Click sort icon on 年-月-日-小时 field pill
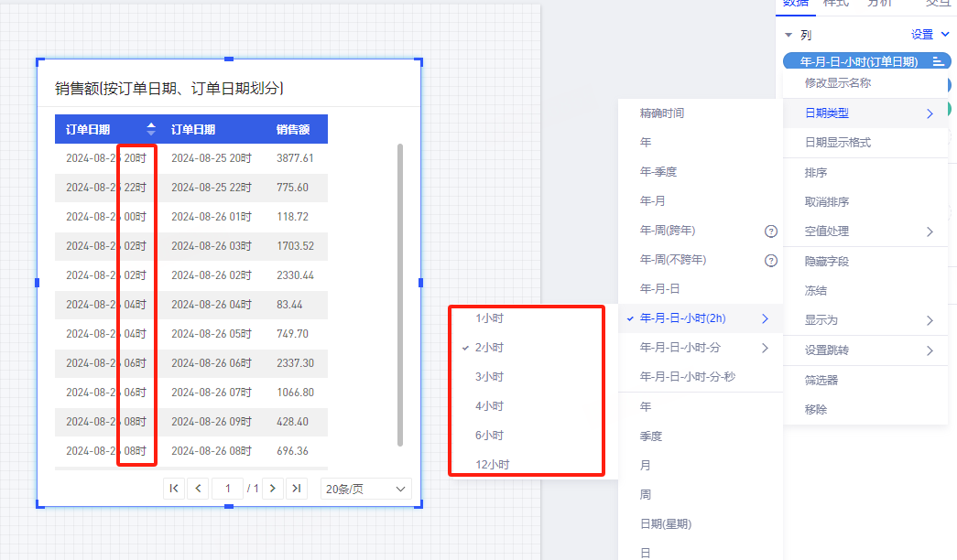This screenshot has height=560, width=957. (938, 62)
